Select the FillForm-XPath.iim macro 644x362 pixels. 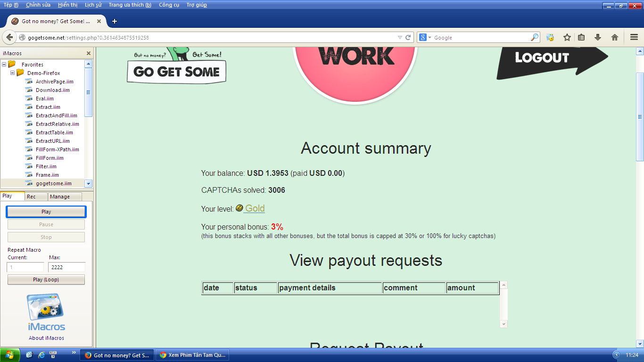click(58, 149)
